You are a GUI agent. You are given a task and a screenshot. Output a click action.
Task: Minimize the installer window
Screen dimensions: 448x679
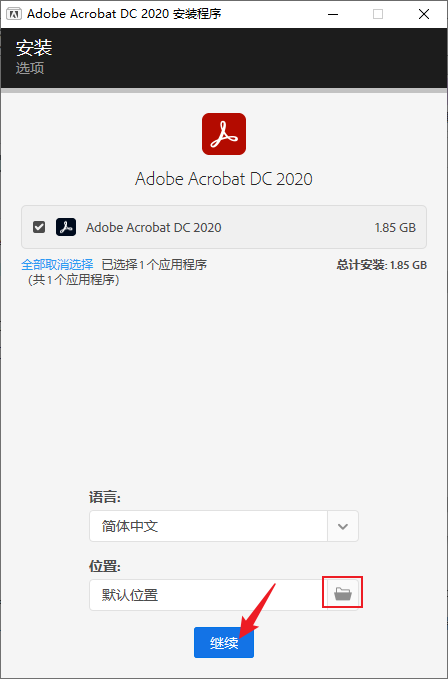[x=332, y=14]
